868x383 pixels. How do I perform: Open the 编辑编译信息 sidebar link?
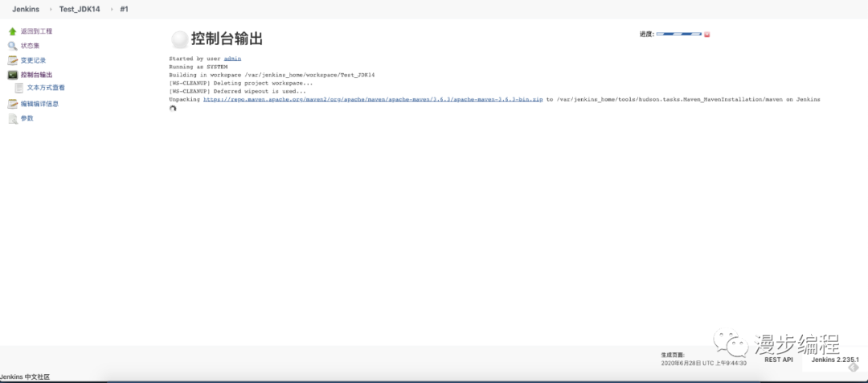coord(40,104)
